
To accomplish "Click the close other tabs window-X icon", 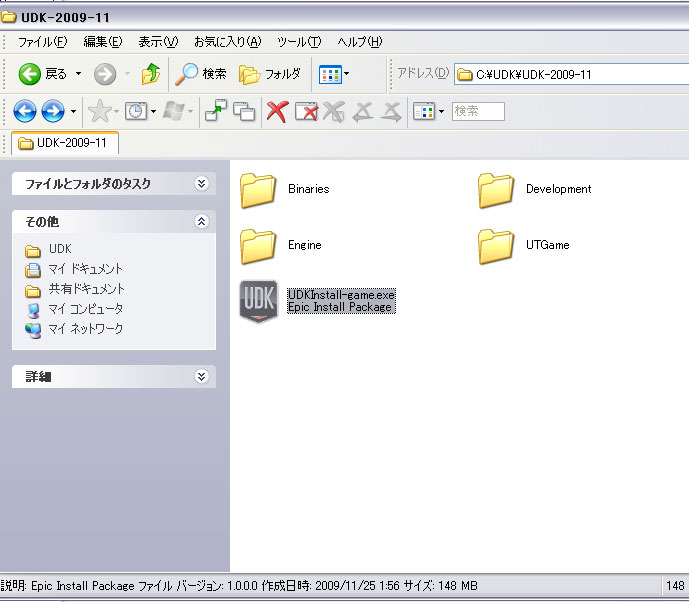I will pyautogui.click(x=306, y=112).
